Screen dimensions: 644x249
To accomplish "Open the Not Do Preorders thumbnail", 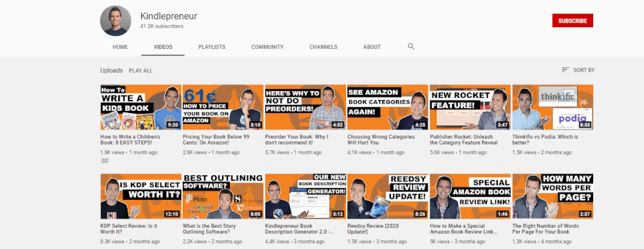I will [x=305, y=107].
